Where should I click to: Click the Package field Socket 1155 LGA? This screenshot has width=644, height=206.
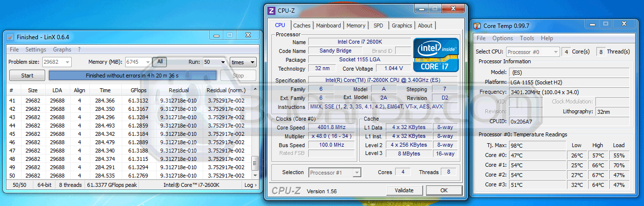[x=359, y=59]
